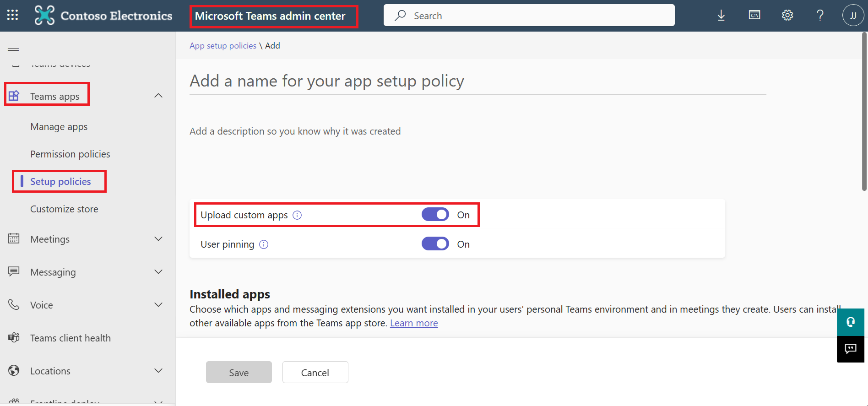The height and width of the screenshot is (406, 868).
Task: Select Setup policies in sidebar
Action: [x=60, y=182]
